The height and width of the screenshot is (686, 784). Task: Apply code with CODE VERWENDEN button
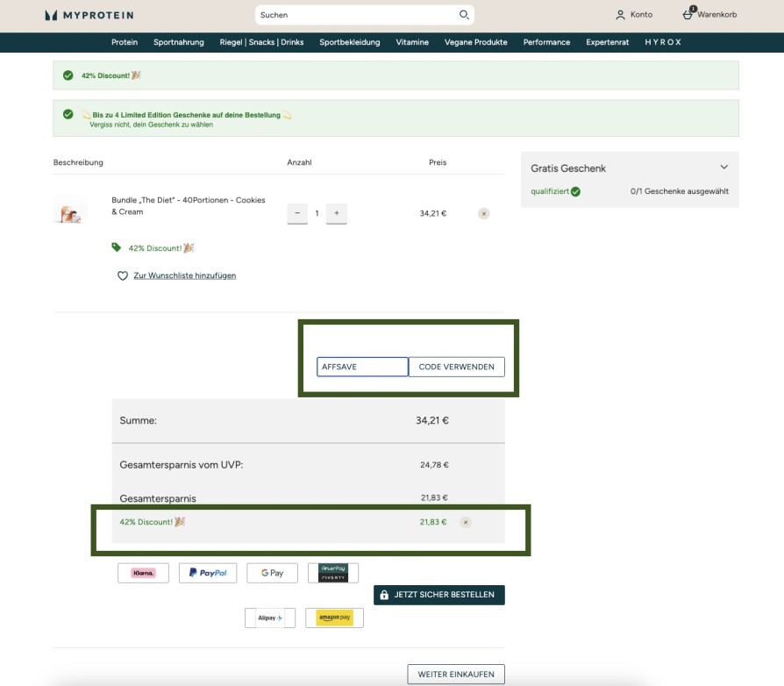pos(457,367)
